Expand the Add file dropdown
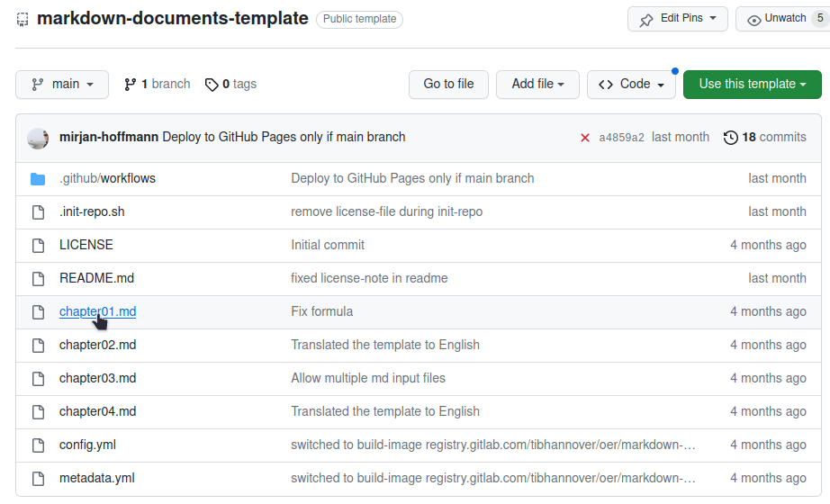830x504 pixels. tap(537, 84)
